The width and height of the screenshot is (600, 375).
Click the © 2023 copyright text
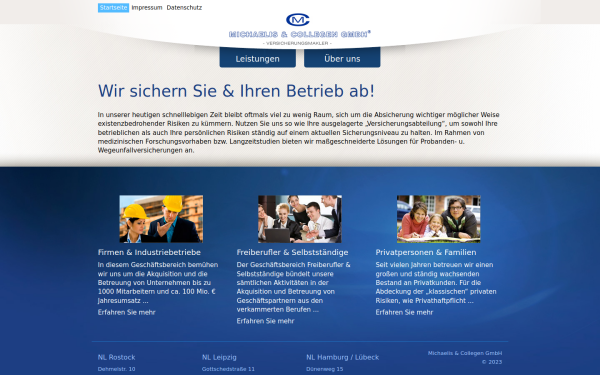pyautogui.click(x=492, y=362)
